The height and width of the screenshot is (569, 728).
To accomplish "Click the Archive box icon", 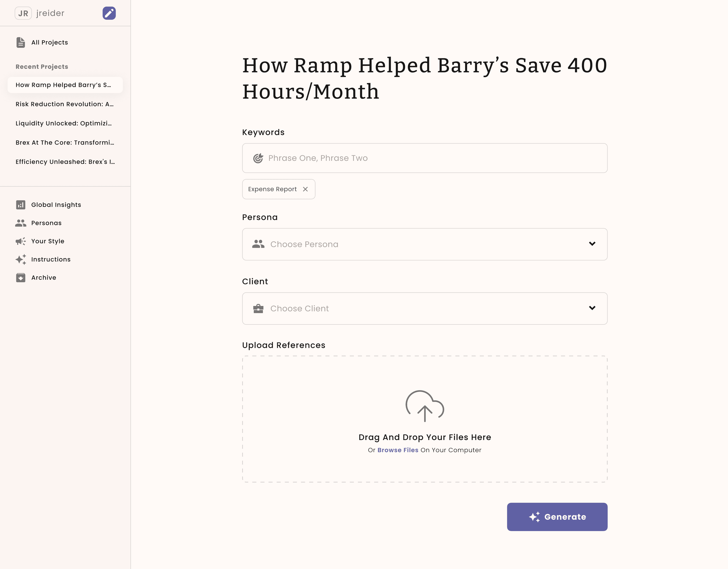I will point(21,277).
